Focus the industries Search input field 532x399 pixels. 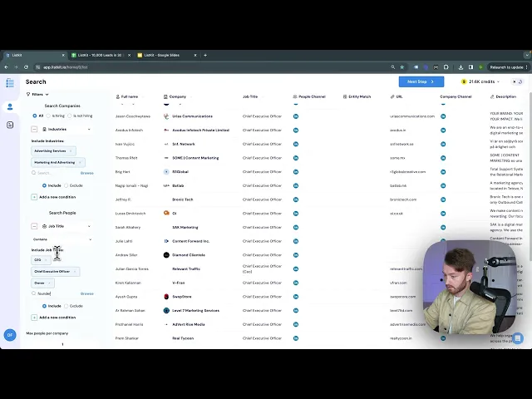(56, 173)
